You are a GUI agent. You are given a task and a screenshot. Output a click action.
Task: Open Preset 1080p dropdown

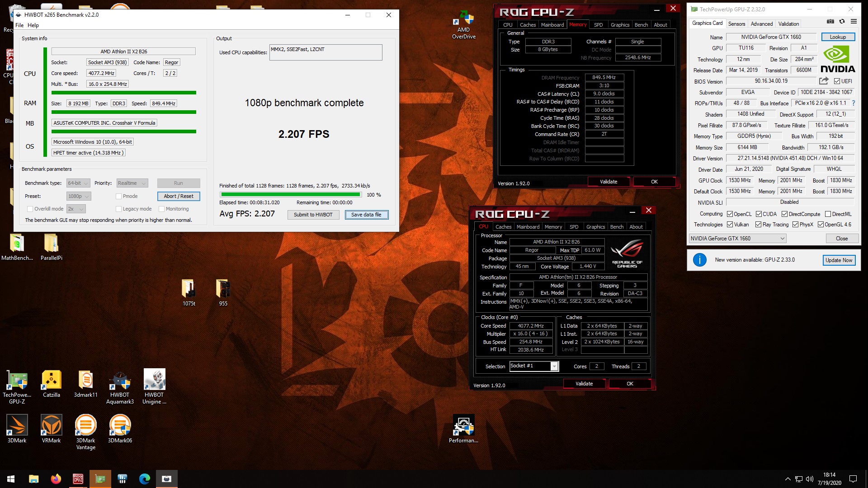point(79,196)
